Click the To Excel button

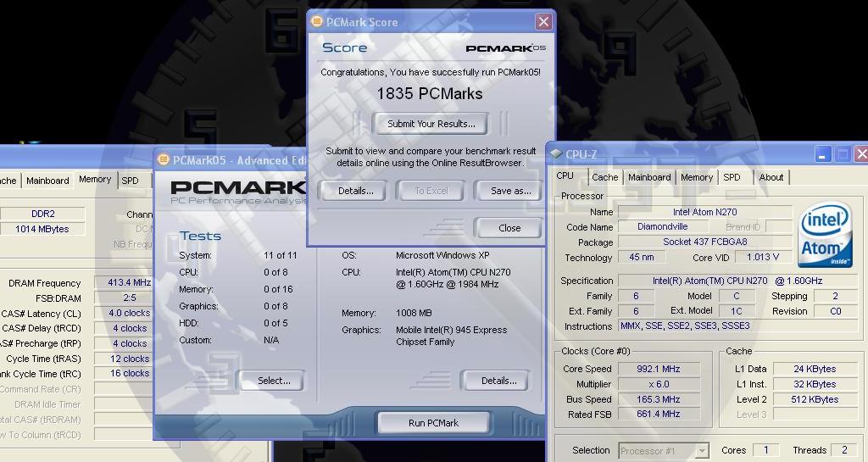pyautogui.click(x=431, y=191)
